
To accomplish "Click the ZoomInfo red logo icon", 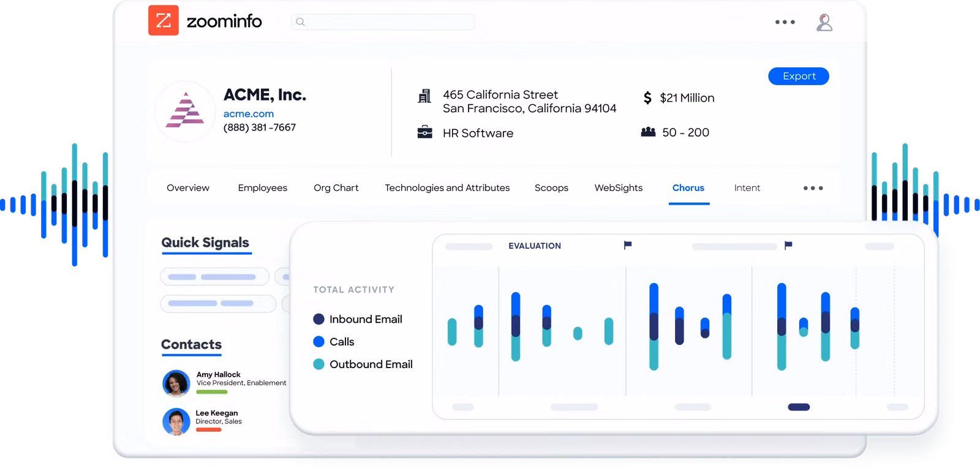I will [163, 21].
